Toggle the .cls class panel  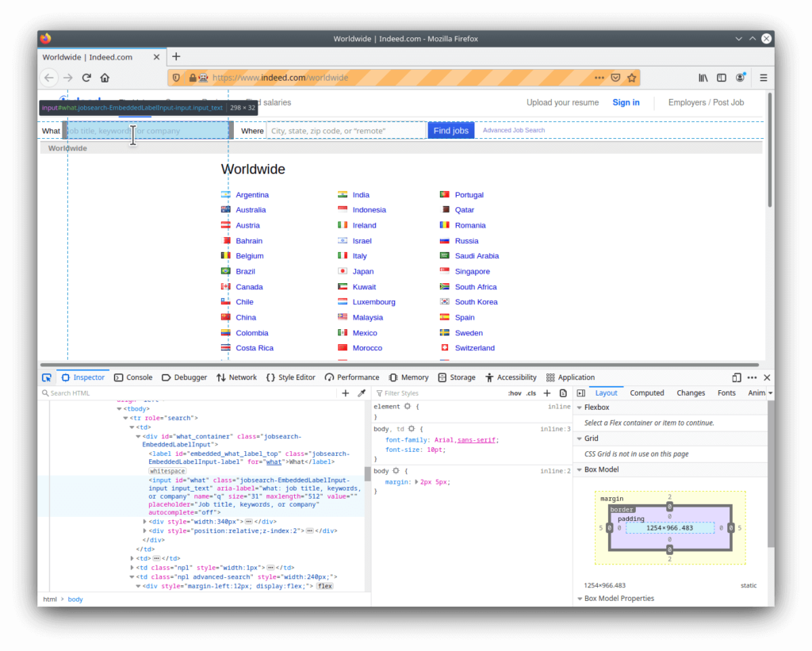coord(530,393)
